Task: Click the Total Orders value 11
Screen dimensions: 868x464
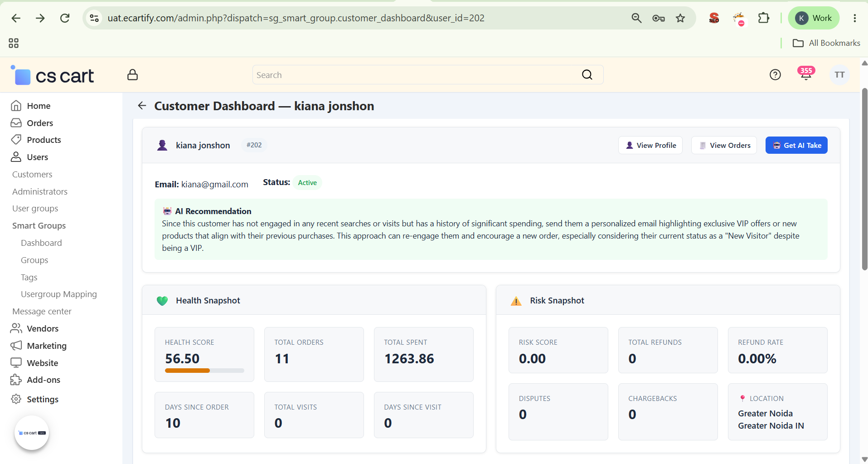Action: pyautogui.click(x=282, y=359)
